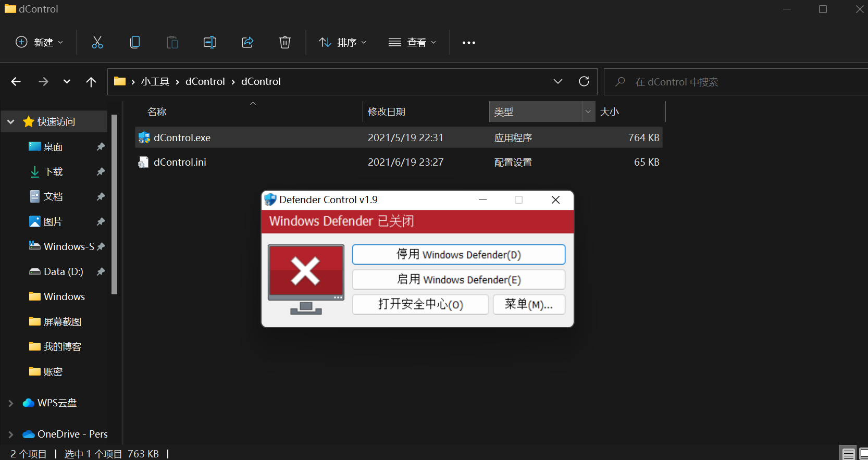Open the 类型 column filter dropdown arrow
Viewport: 868px width, 460px height.
point(588,111)
